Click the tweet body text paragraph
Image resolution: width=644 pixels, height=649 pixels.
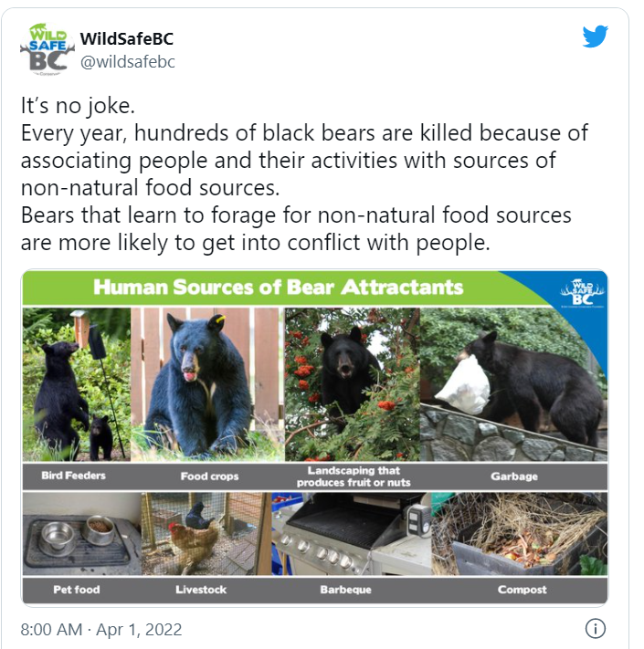tap(304, 173)
